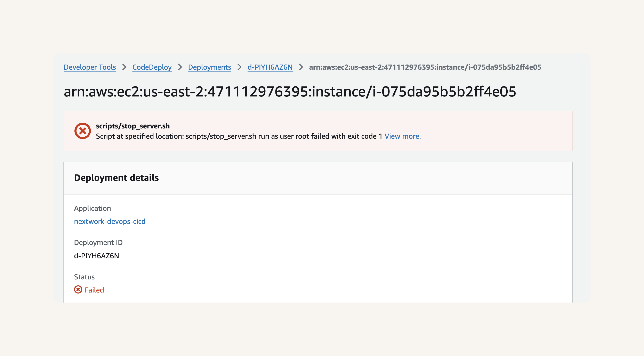The height and width of the screenshot is (356, 644).
Task: Navigate to the Deployments breadcrumb
Action: click(209, 67)
